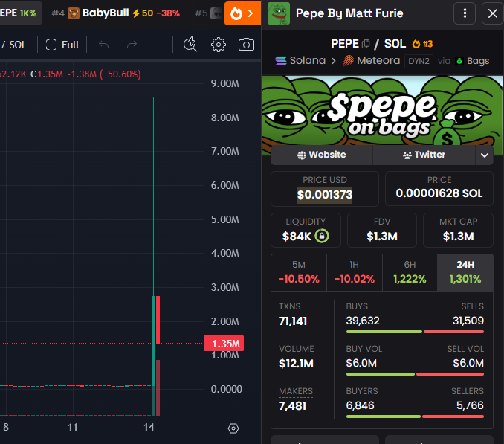Select the 6H timeframe tab
The width and height of the screenshot is (504, 444).
point(410,272)
